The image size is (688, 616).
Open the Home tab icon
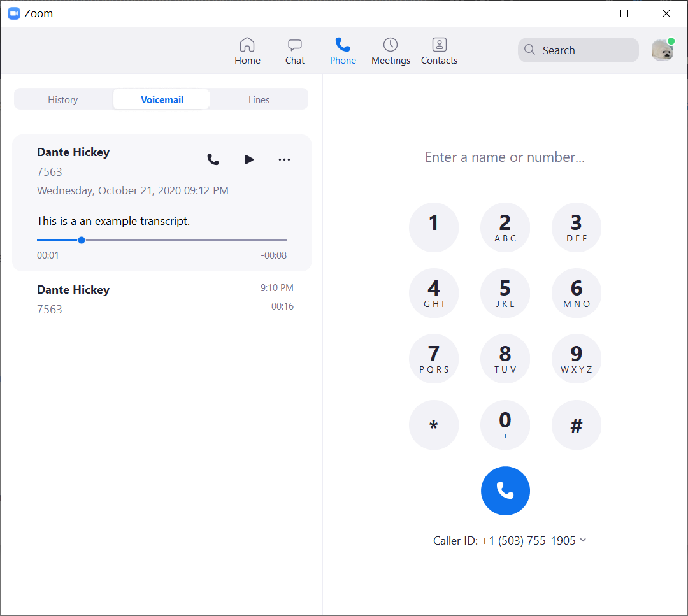(247, 45)
